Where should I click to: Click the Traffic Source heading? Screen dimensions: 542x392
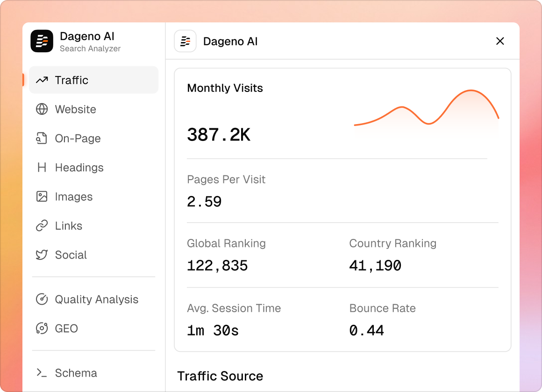tap(220, 376)
